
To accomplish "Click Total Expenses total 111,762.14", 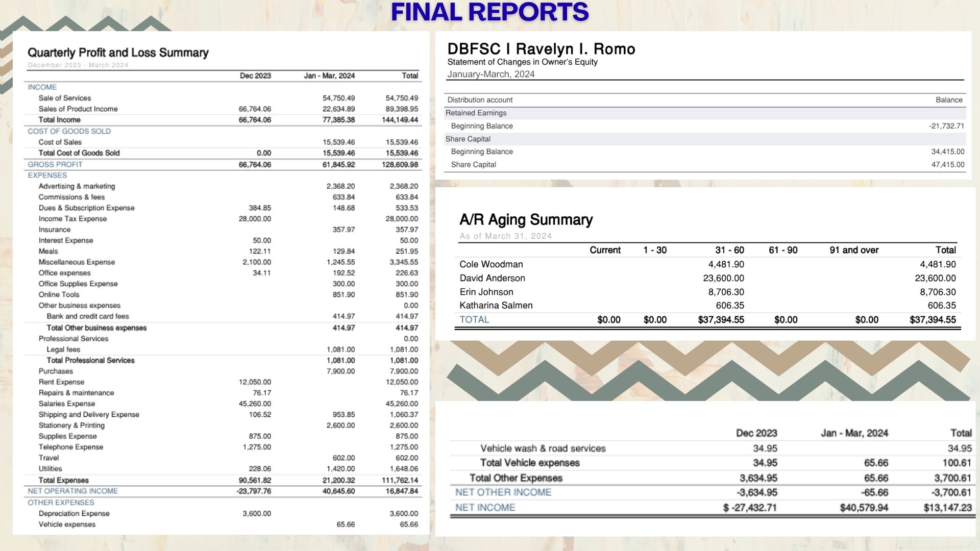I will (x=400, y=480).
